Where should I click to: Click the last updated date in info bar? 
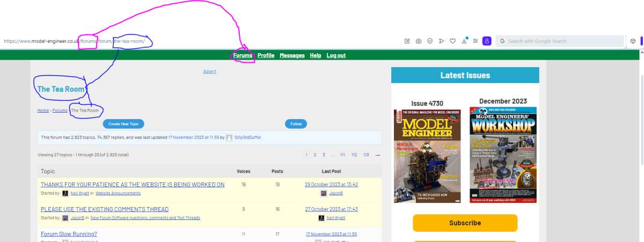click(193, 138)
